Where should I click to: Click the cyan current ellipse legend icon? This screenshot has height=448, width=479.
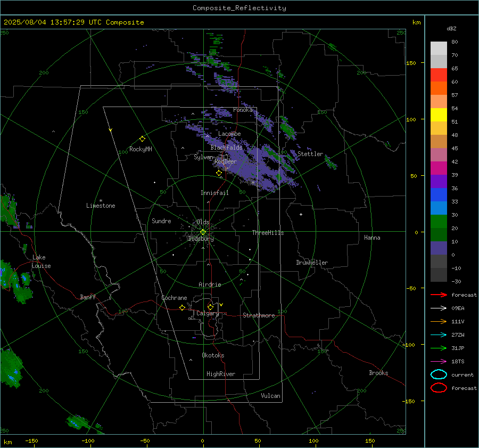coord(439,374)
